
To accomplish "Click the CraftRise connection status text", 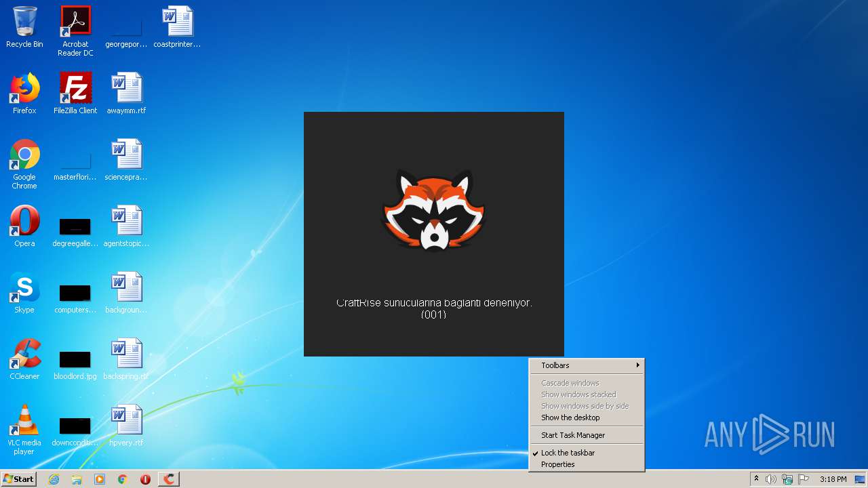I will click(434, 308).
